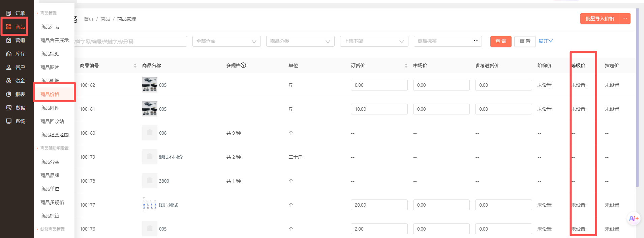Open the 上架下架 status dropdown
This screenshot has height=238, width=644.
click(374, 41)
